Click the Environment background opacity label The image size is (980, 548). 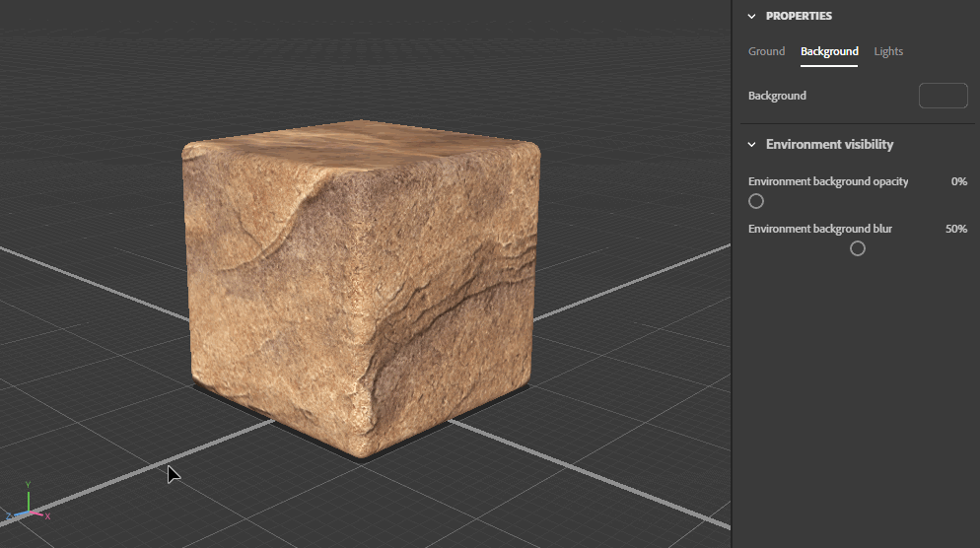828,181
